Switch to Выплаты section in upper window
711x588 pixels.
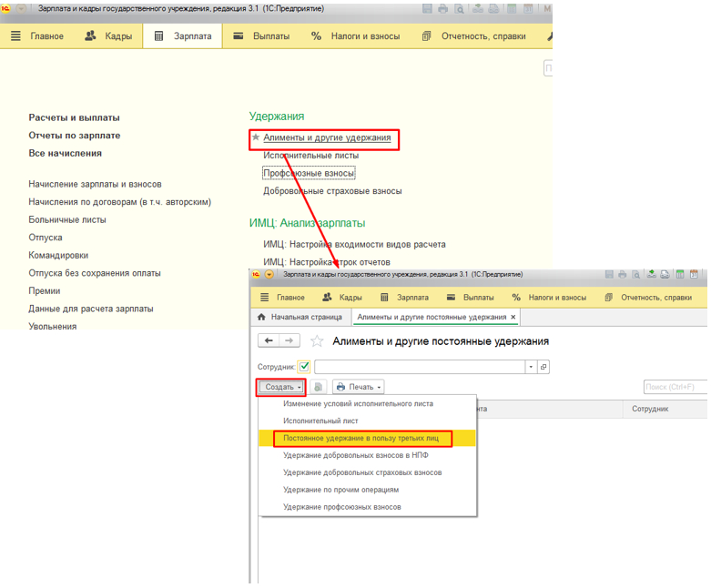point(261,36)
